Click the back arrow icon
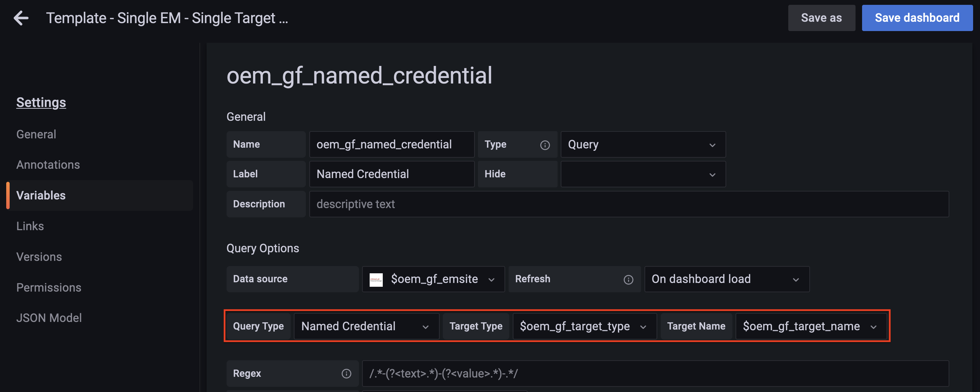The width and height of the screenshot is (980, 392). coord(21,18)
